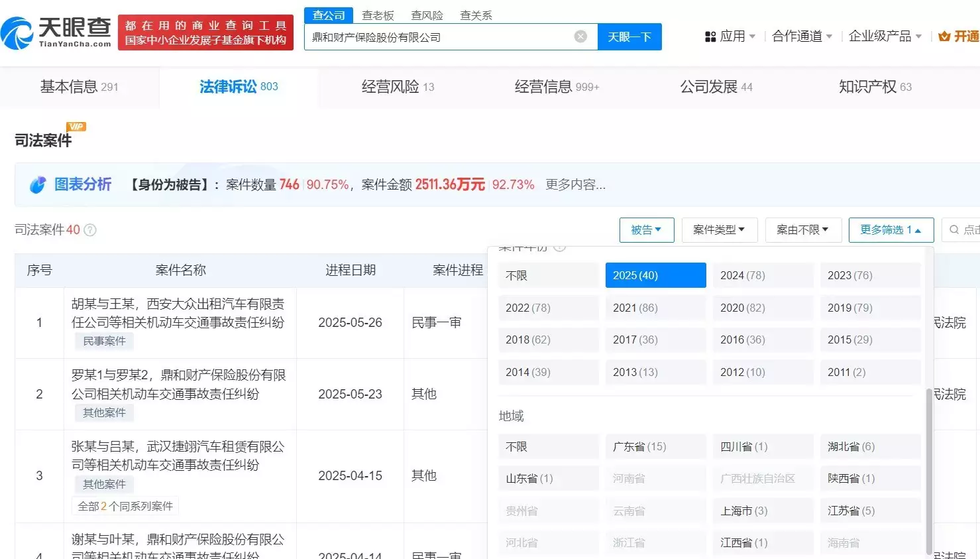Filter by 山东省 (1) region
The width and height of the screenshot is (980, 559).
pos(549,478)
